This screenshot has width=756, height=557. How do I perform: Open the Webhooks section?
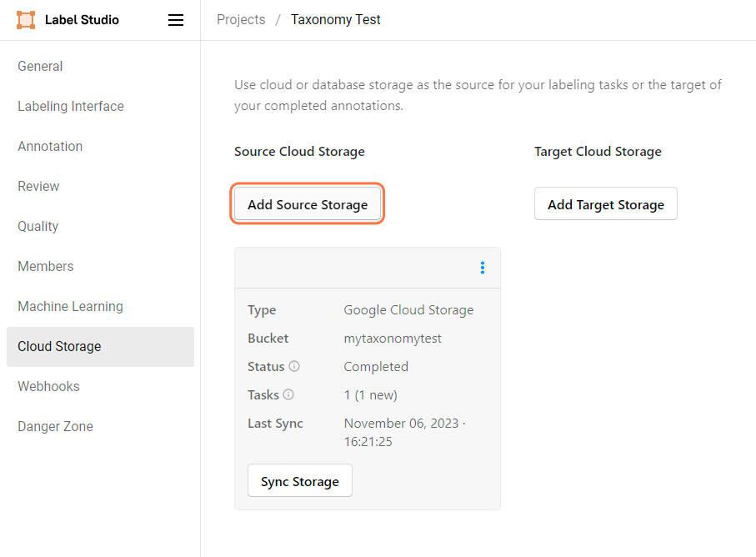pyautogui.click(x=48, y=386)
